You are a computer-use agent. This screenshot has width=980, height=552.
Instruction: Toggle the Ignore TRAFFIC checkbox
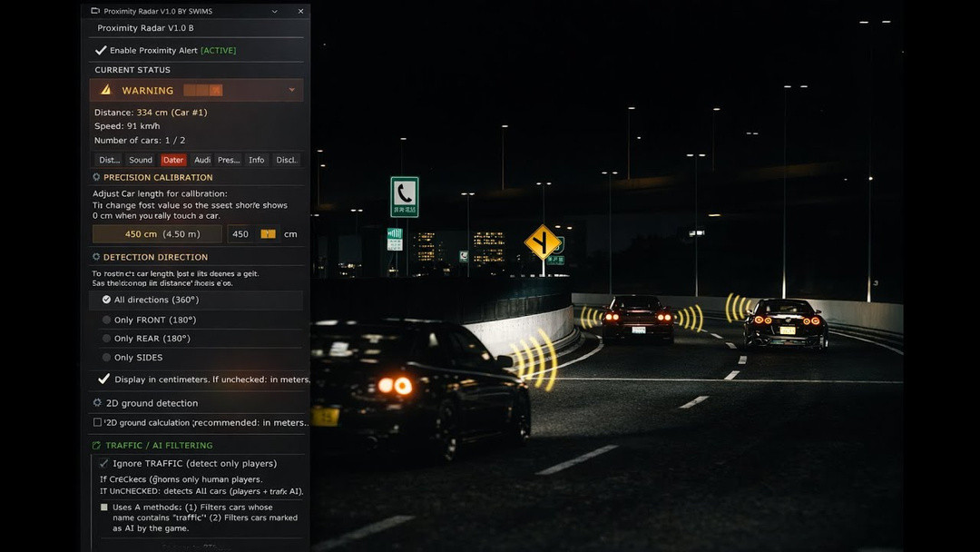(x=103, y=463)
